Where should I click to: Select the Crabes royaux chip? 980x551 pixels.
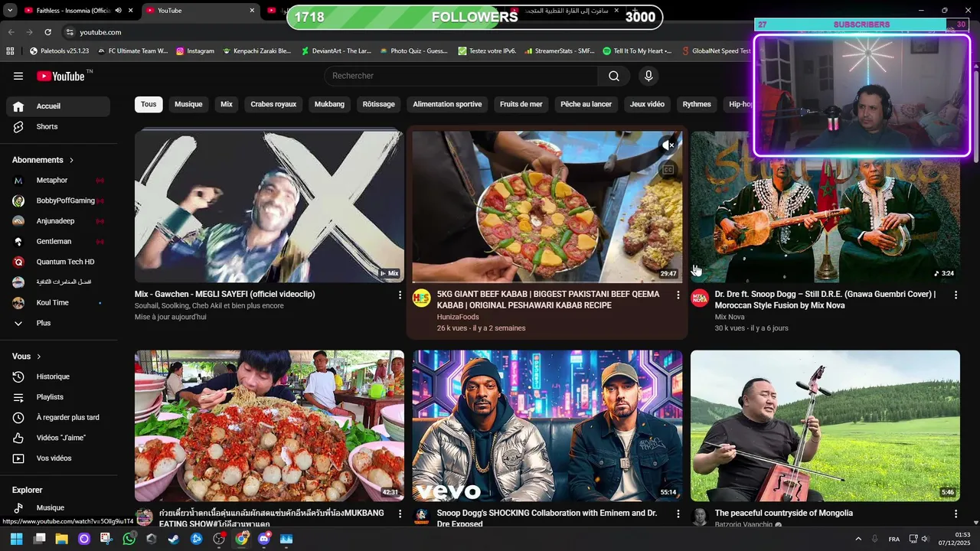[x=273, y=104]
